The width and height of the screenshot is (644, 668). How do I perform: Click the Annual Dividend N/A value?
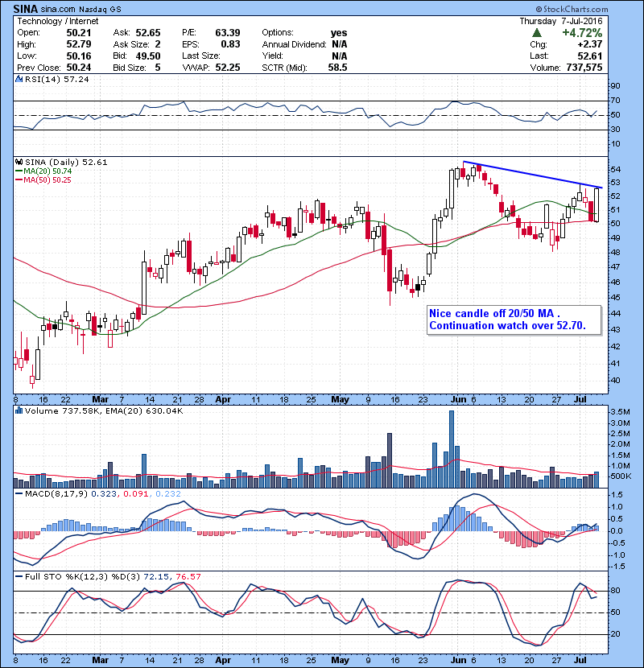(340, 44)
